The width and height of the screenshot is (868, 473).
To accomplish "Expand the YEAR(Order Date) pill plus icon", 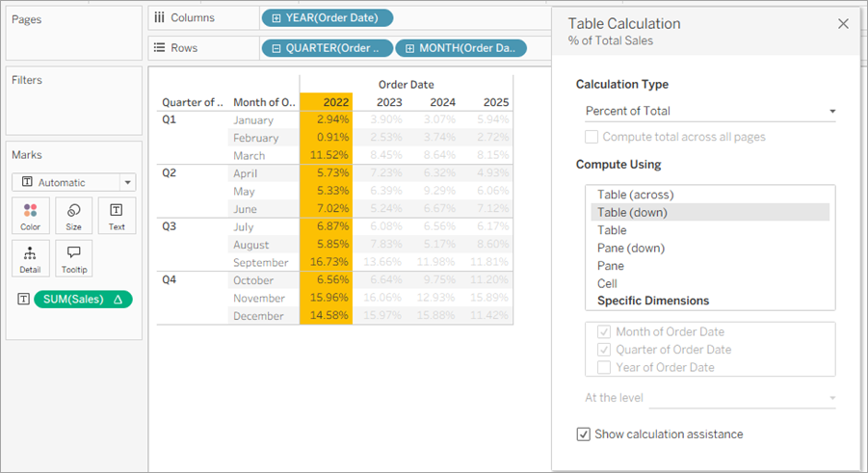I will click(276, 18).
